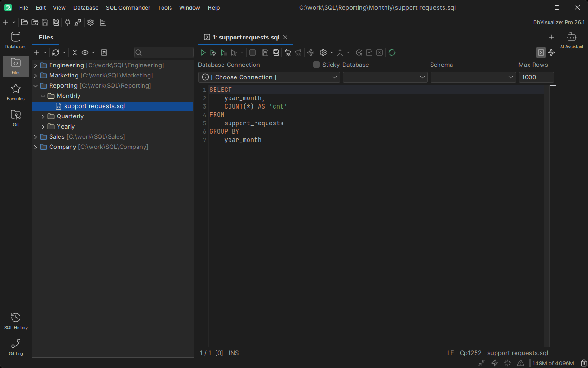Open the Choose Connection dropdown
The height and width of the screenshot is (368, 588).
tap(269, 77)
